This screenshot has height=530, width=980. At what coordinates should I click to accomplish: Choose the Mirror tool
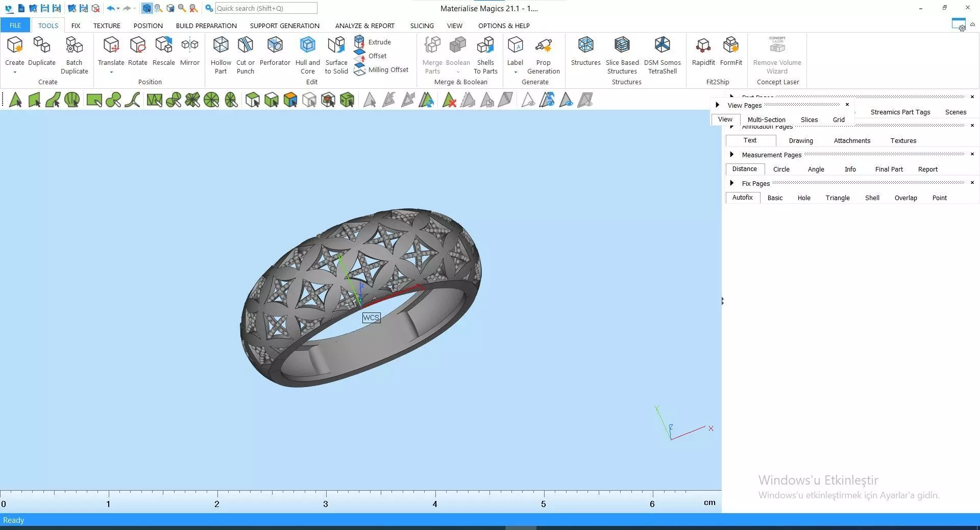pyautogui.click(x=189, y=51)
